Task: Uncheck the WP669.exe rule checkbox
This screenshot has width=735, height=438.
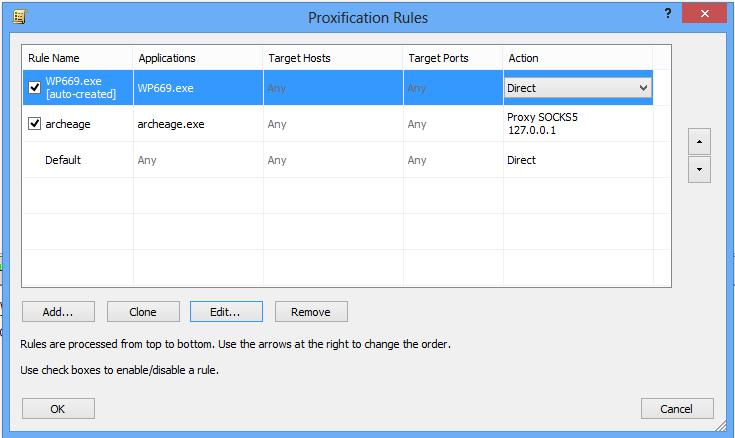Action: coord(35,88)
